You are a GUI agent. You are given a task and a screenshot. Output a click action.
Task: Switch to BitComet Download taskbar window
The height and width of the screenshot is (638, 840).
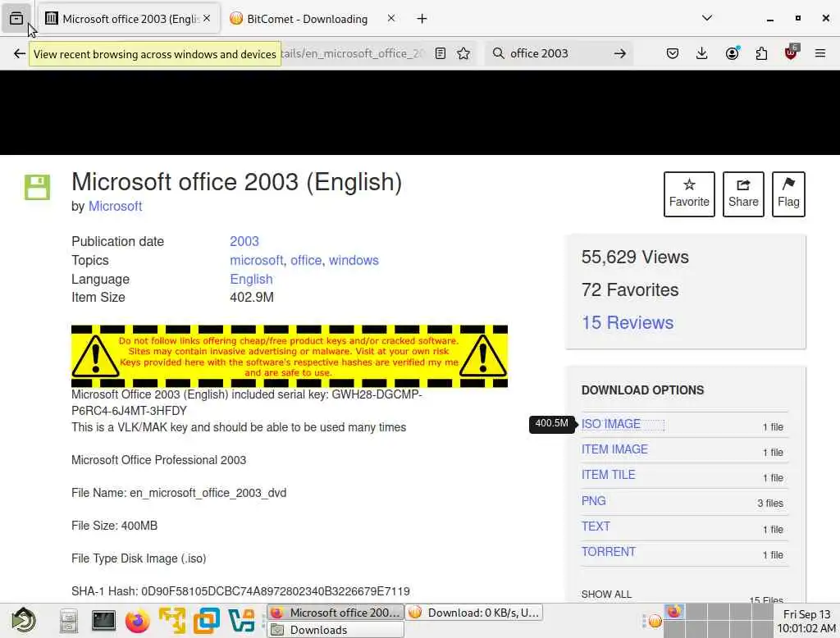pyautogui.click(x=474, y=613)
